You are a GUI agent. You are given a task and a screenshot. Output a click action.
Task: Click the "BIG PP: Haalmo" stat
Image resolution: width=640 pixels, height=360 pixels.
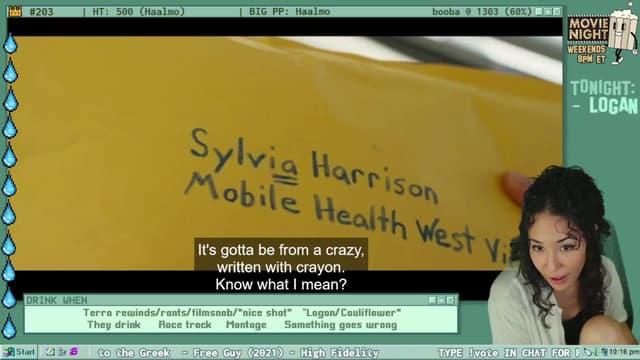[x=289, y=12]
